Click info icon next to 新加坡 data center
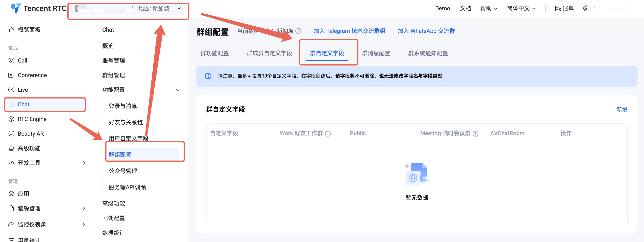 tap(298, 31)
